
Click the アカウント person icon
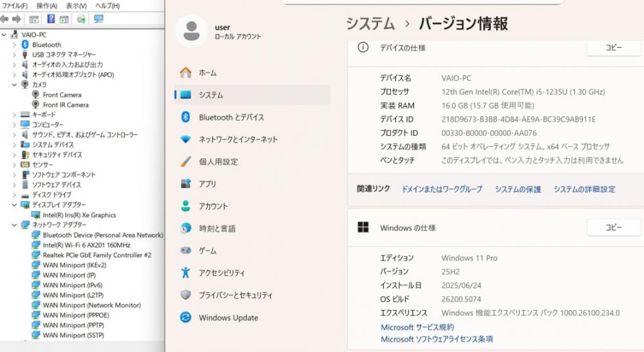[x=185, y=206]
